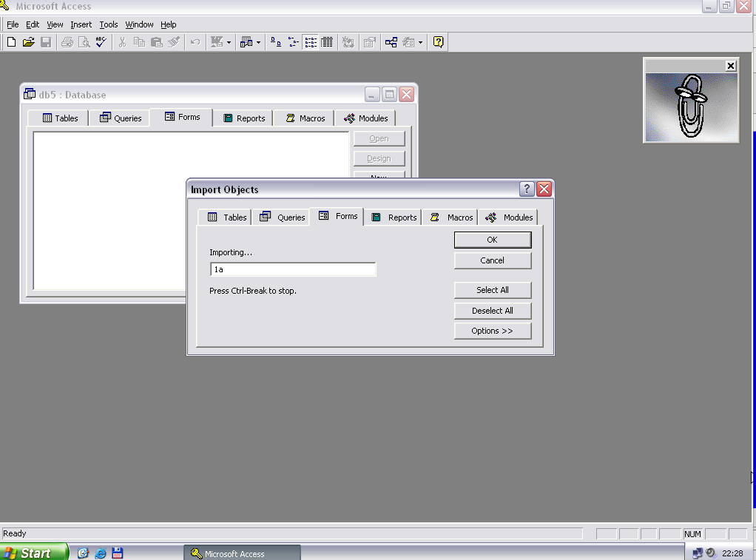This screenshot has height=560, width=756.
Task: Select Forms tab in db5 Database window
Action: click(181, 117)
